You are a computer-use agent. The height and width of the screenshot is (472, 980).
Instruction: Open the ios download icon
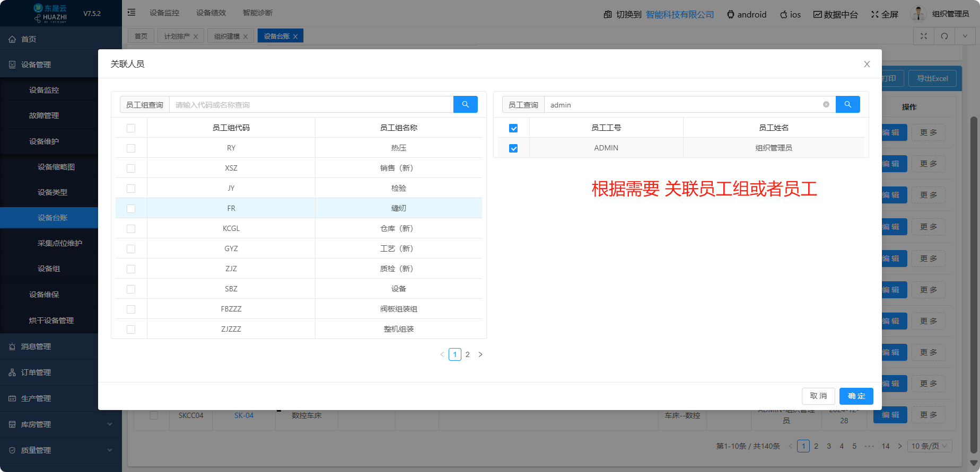coord(784,14)
